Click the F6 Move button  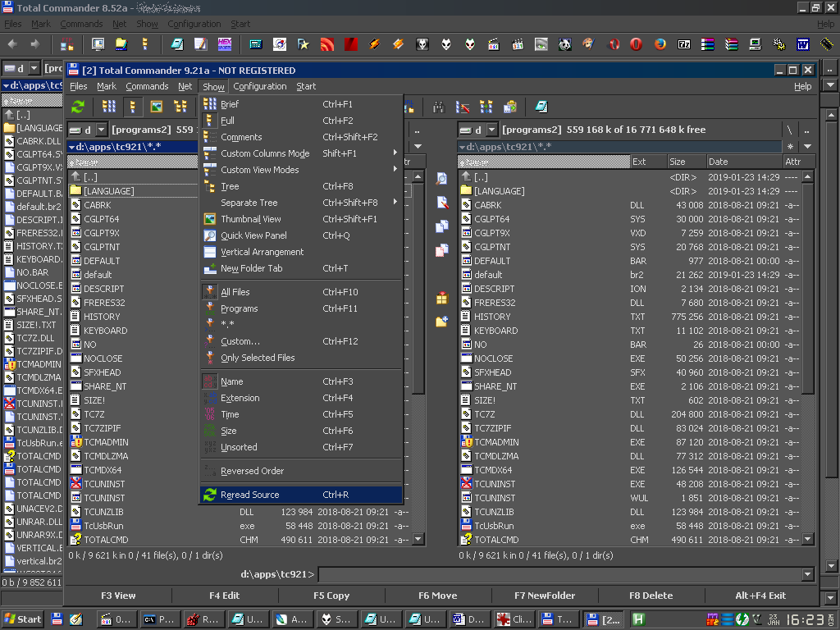pos(438,596)
